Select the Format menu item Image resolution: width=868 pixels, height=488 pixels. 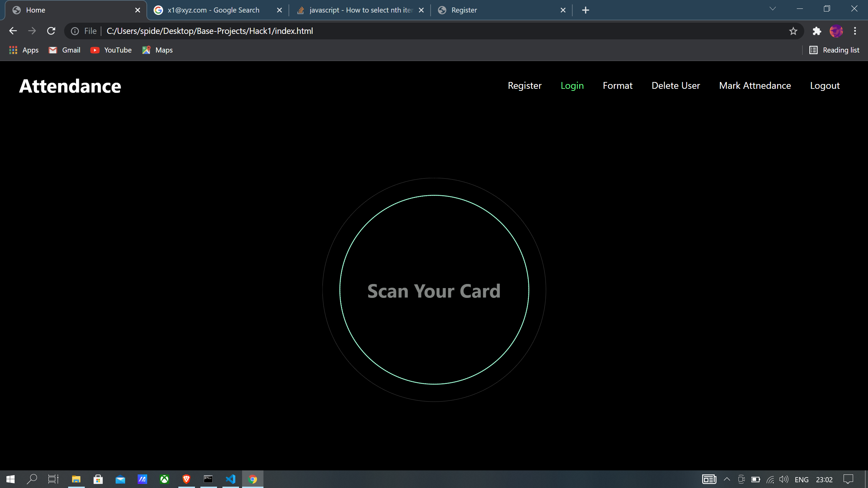[x=618, y=85]
